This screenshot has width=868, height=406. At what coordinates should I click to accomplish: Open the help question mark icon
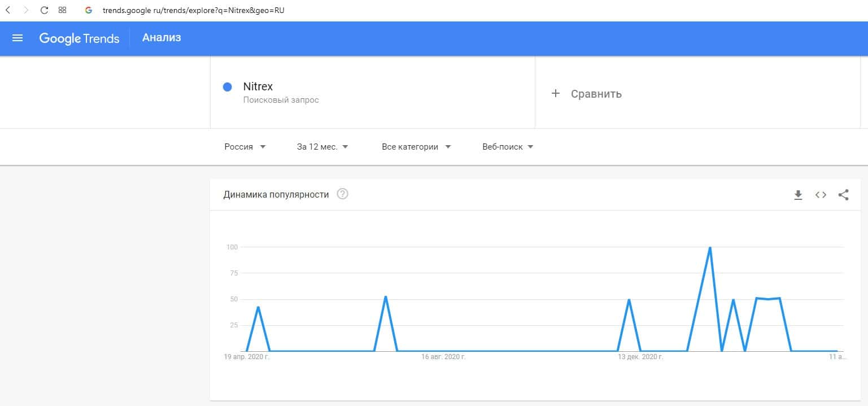(x=342, y=194)
